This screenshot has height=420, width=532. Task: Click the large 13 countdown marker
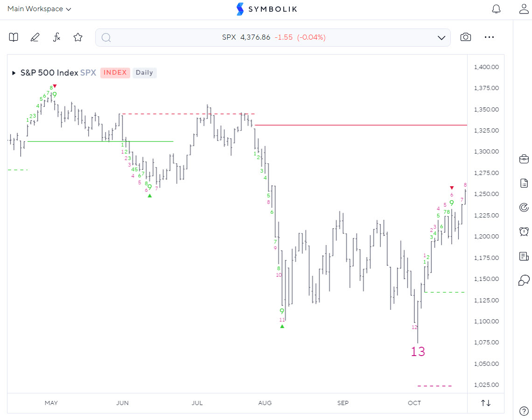coord(418,351)
